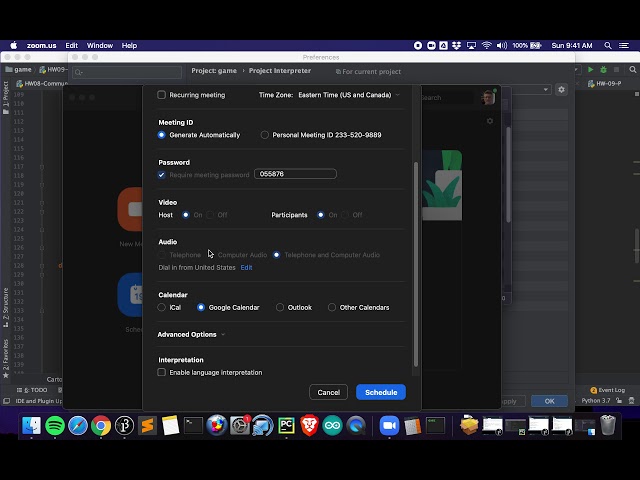Open the TODO tool window tab
Viewport: 640px width, 480px height.
pos(32,390)
